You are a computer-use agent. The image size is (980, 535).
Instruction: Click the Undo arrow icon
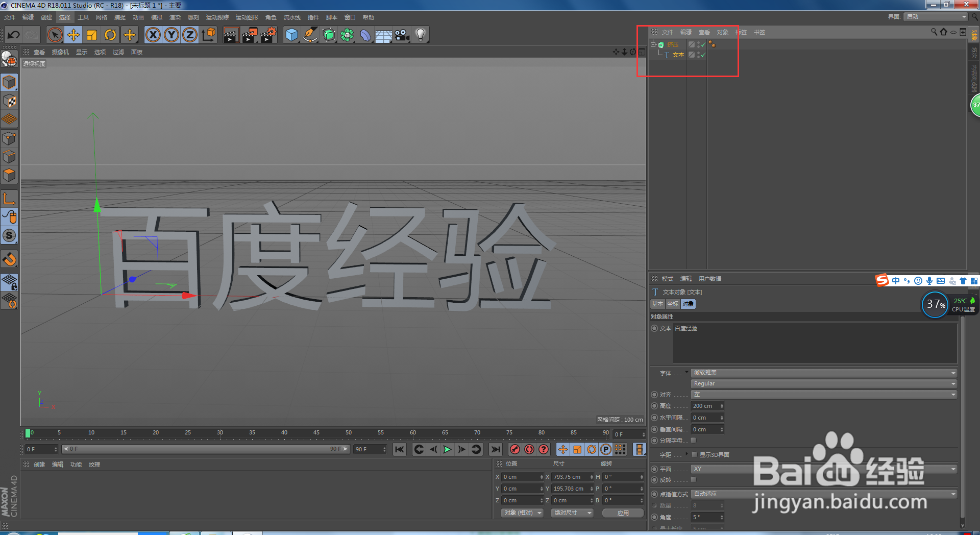(14, 35)
